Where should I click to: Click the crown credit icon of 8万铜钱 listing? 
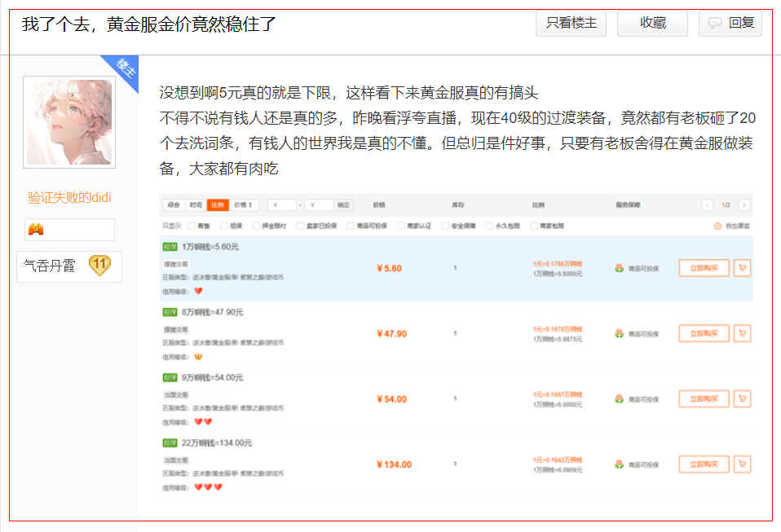[198, 357]
